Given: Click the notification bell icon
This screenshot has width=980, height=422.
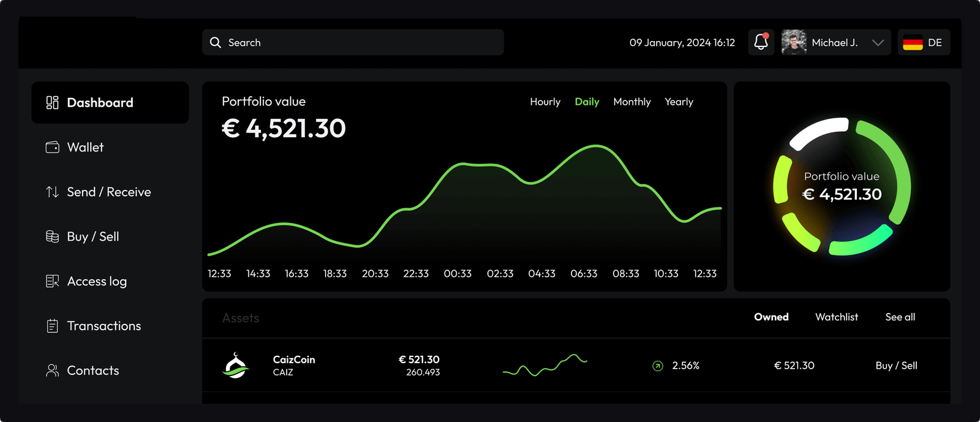Looking at the screenshot, I should [x=761, y=42].
